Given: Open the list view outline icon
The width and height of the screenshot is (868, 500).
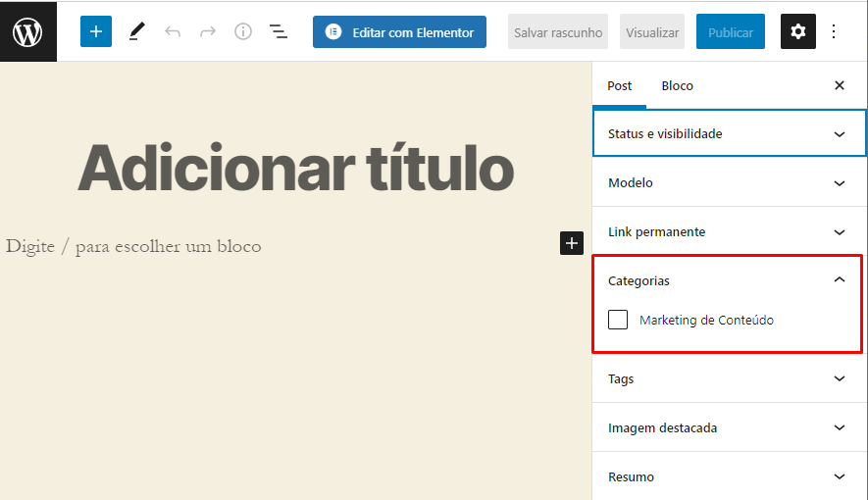Looking at the screenshot, I should (x=279, y=31).
